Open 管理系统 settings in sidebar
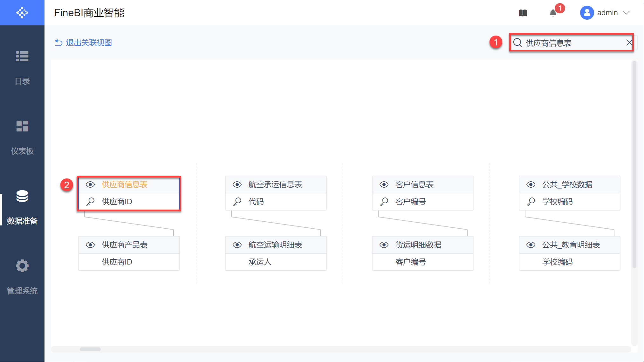Viewport: 644px width, 362px height. (22, 277)
